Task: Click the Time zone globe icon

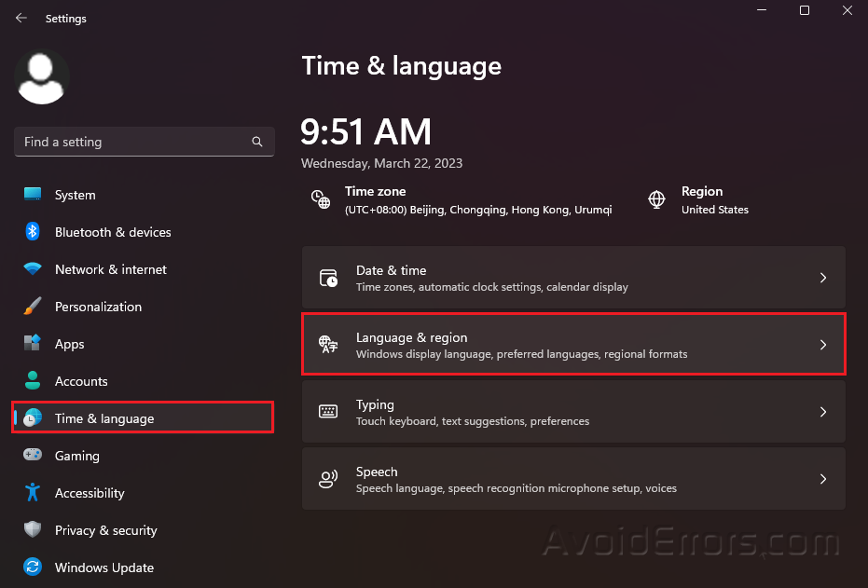Action: (320, 199)
